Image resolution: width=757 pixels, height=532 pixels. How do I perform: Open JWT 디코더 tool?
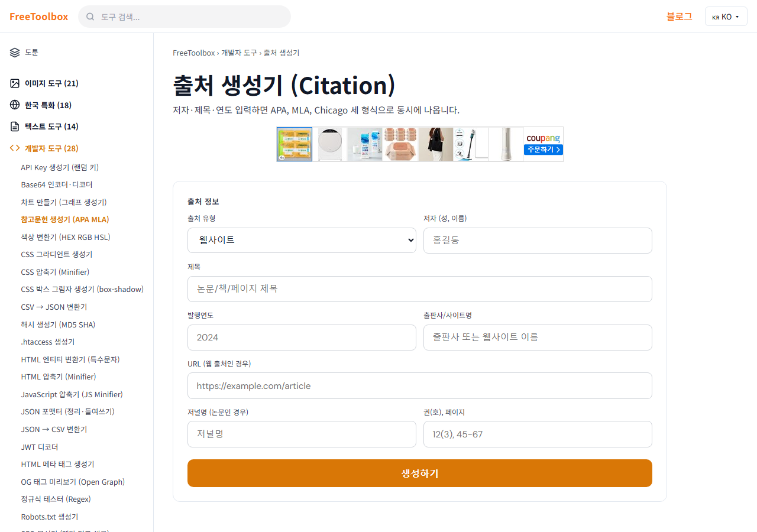click(x=40, y=447)
